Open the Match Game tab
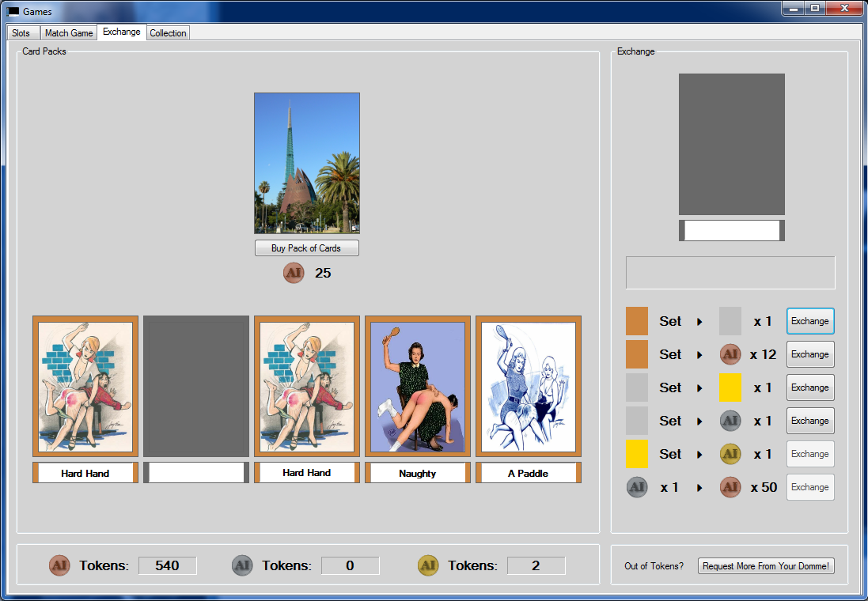The width and height of the screenshot is (868, 601). point(69,32)
